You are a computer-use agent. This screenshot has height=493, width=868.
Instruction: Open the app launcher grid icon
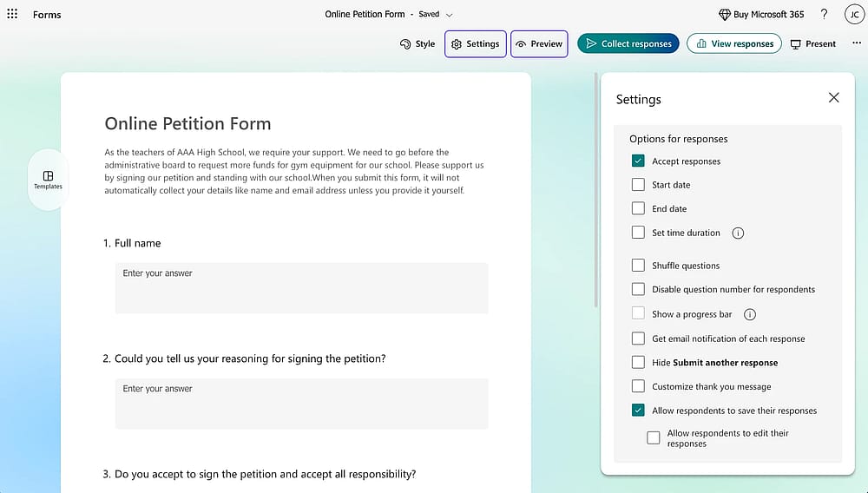coord(12,14)
